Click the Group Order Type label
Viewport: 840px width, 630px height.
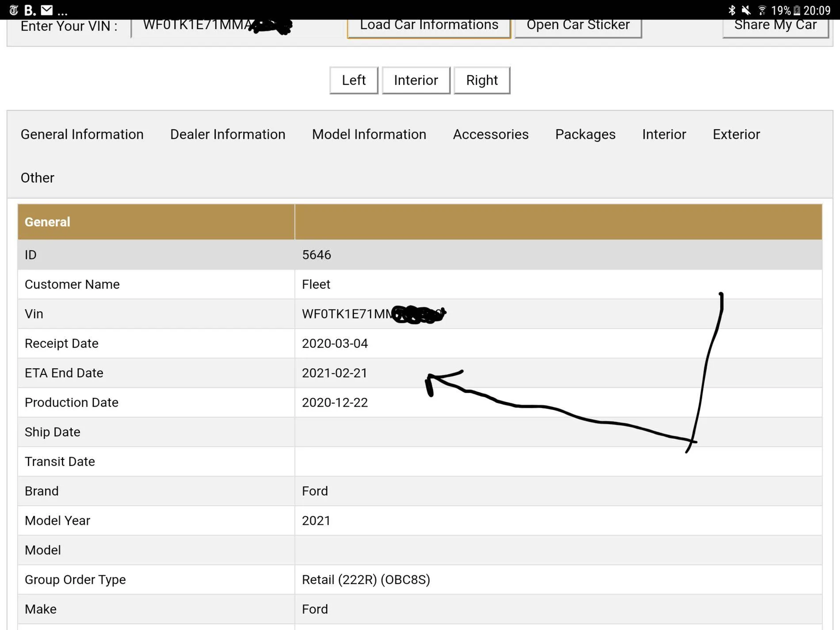(75, 580)
